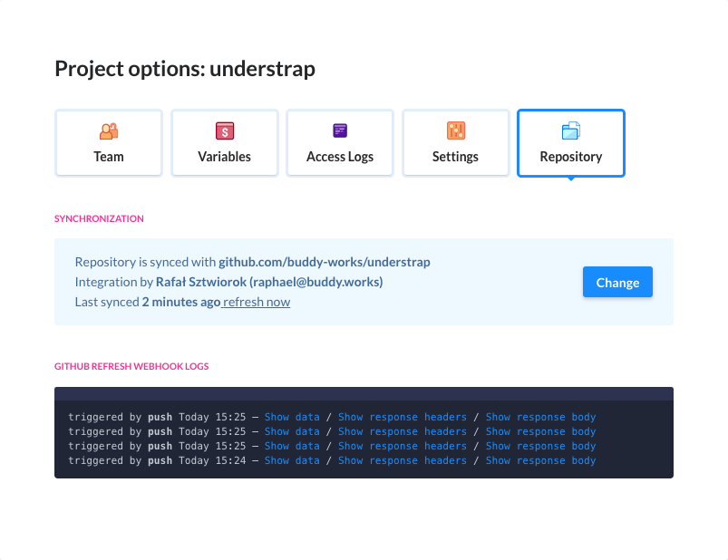Switch to the Variables tab

coord(225,143)
